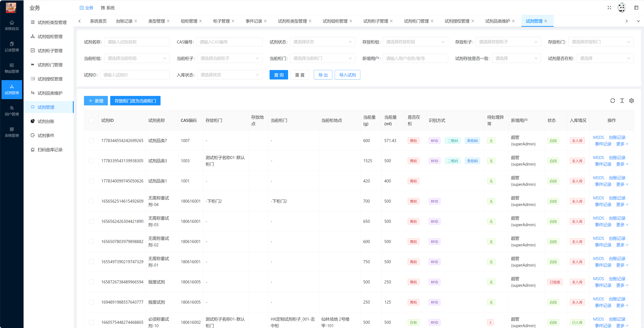This screenshot has width=644, height=328.
Task: Close the 台账记录 tab
Action: tap(136, 21)
